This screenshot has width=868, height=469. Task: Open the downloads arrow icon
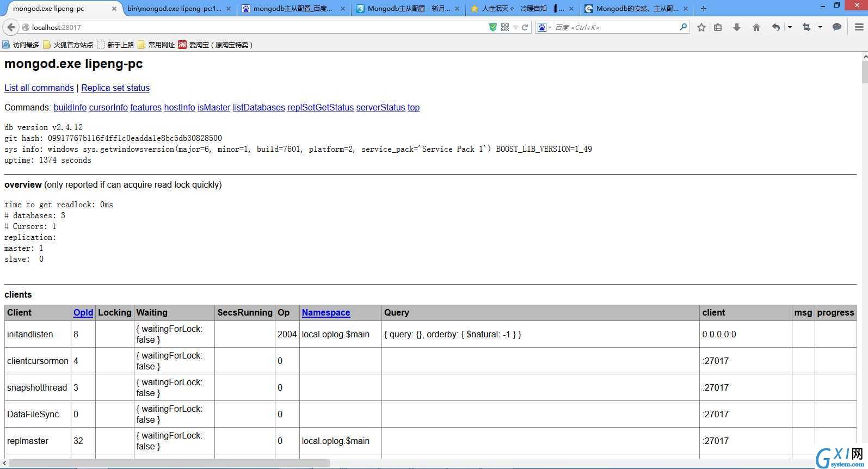[x=737, y=27]
